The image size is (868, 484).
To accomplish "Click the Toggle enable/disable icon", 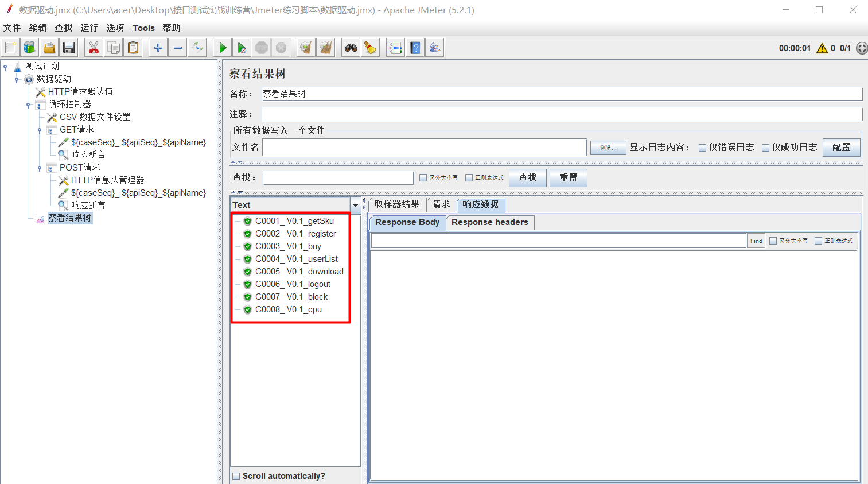I will (x=197, y=48).
